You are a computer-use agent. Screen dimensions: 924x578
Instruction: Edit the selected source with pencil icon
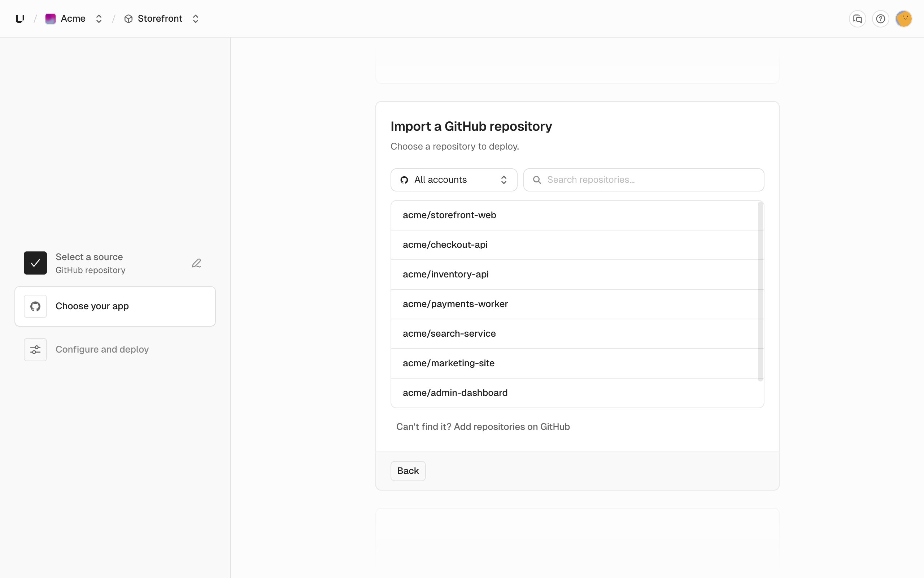pyautogui.click(x=196, y=263)
